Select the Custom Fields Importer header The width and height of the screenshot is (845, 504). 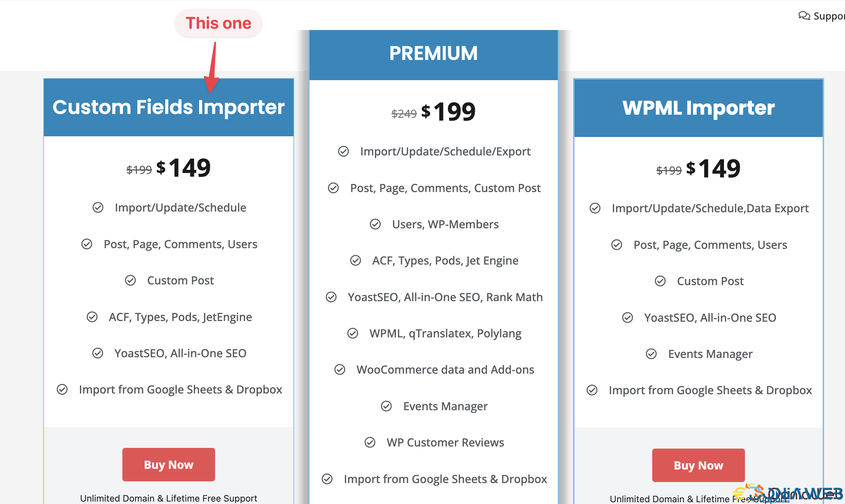coord(169,107)
